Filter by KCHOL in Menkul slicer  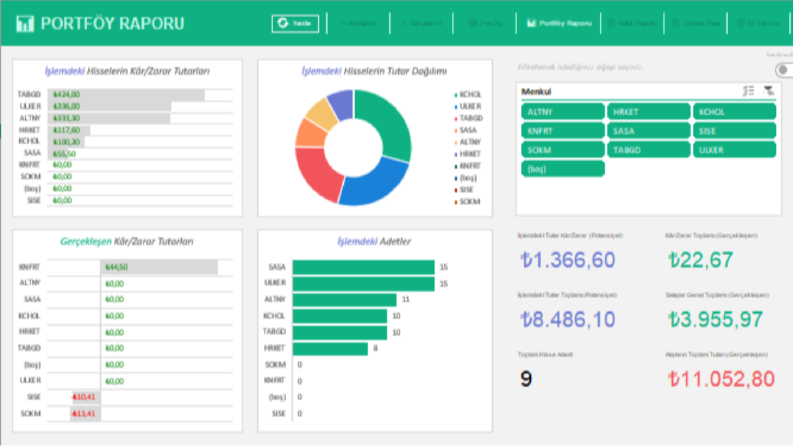(734, 112)
